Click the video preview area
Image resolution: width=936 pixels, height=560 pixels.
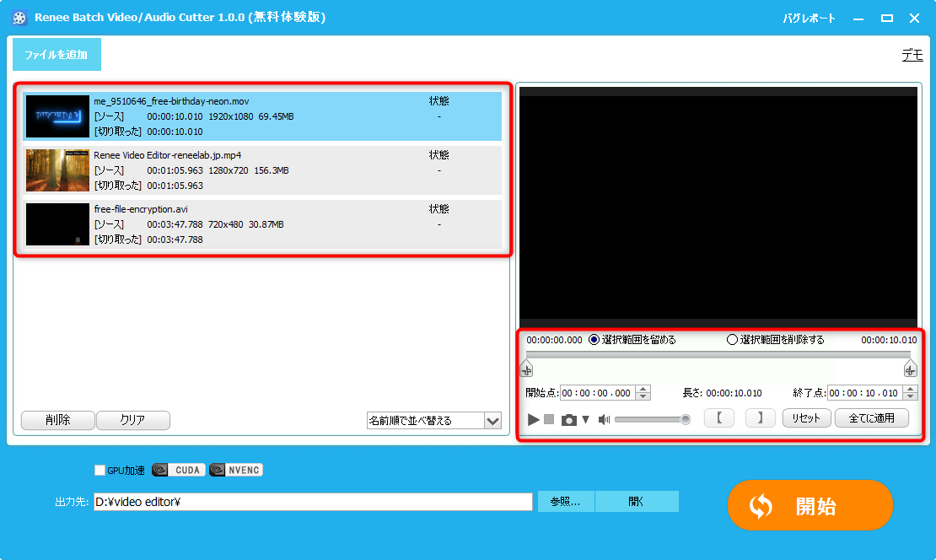718,207
